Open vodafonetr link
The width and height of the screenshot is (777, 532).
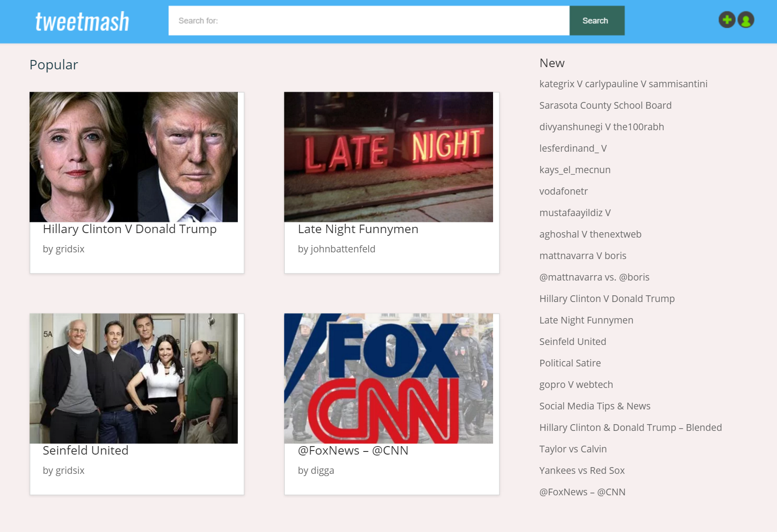pos(563,192)
